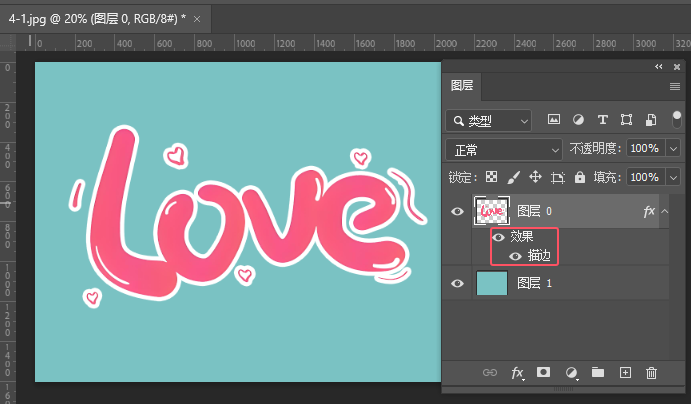Image resolution: width=691 pixels, height=404 pixels.
Task: Filter layers by pixel layer icon
Action: tap(554, 119)
